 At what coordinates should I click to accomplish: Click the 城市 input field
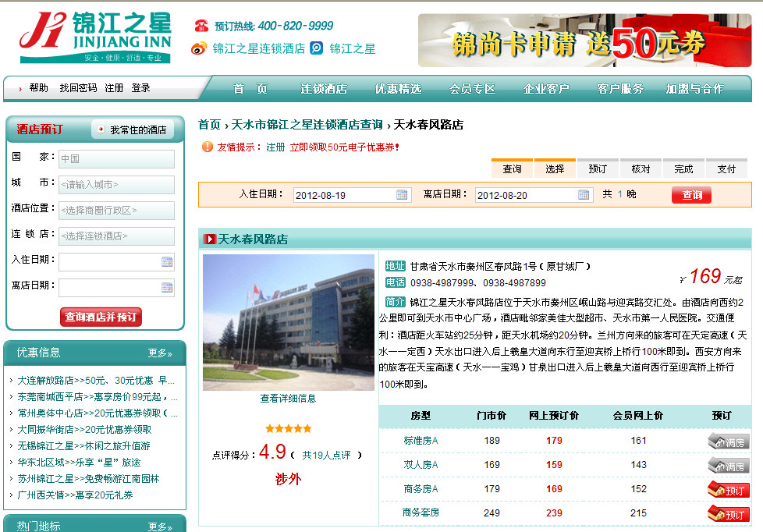(x=116, y=184)
